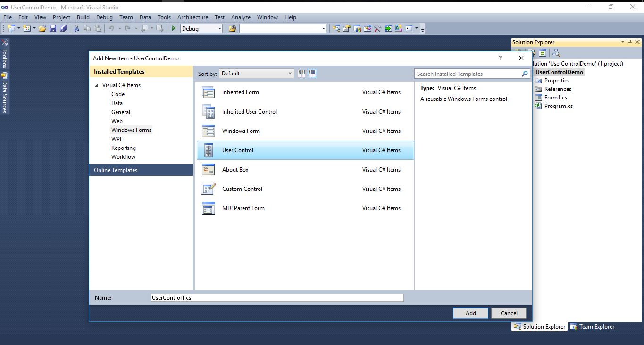This screenshot has width=644, height=345.
Task: Open the Sort by Default dropdown
Action: 256,74
